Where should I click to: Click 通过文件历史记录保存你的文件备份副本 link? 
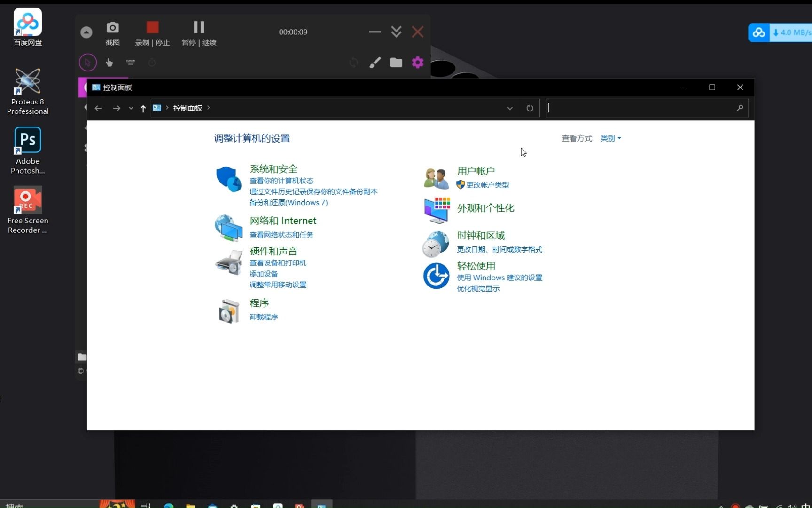coord(313,191)
